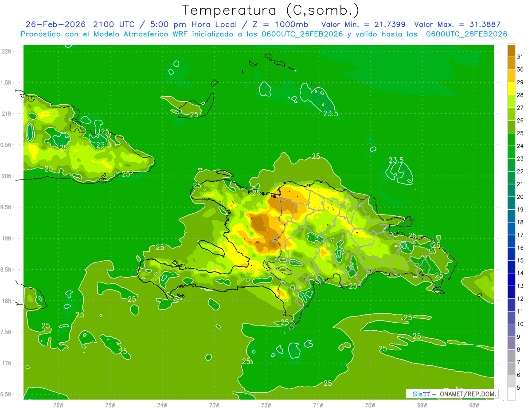This screenshot has height=411, width=532.
Task: Click the '76W' longitude axis label
Action: pyautogui.click(x=58, y=405)
